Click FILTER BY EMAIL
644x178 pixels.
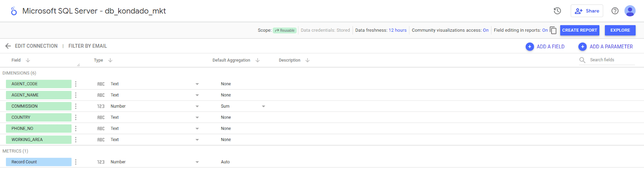(x=88, y=46)
